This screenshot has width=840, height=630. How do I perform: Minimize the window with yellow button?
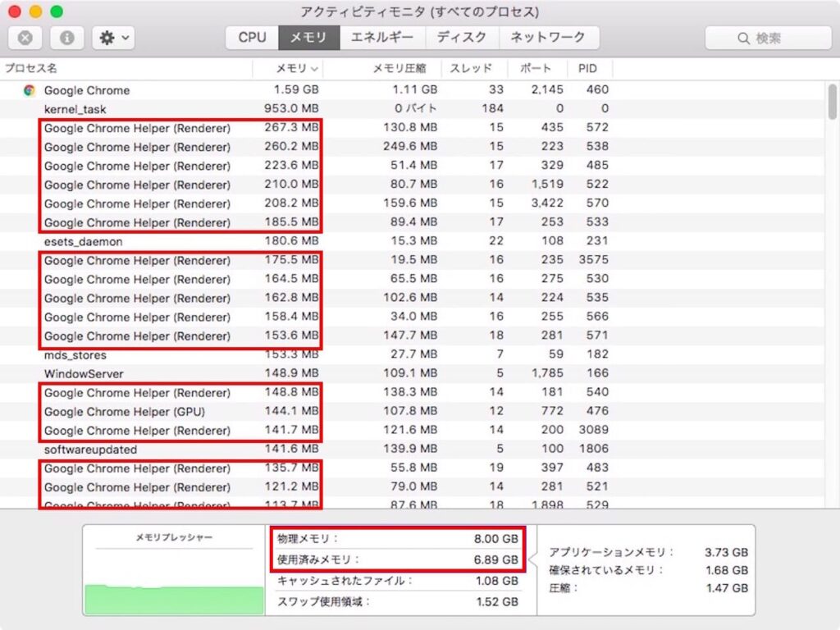click(x=35, y=11)
